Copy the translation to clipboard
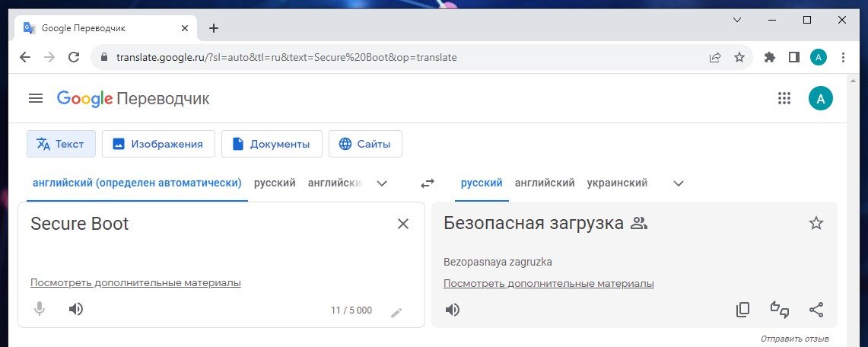Screen dimensions: 868x347 point(742,310)
